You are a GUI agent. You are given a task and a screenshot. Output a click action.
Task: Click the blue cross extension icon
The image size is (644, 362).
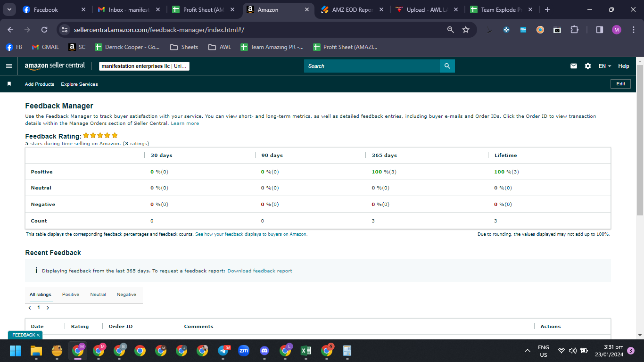click(506, 30)
